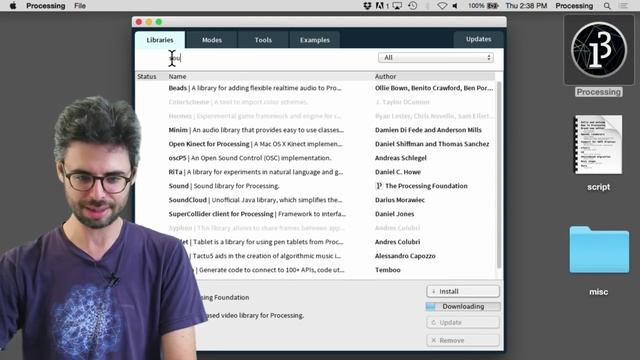This screenshot has height=360, width=640.
Task: Select the SoundCloud library row
Action: (x=315, y=200)
